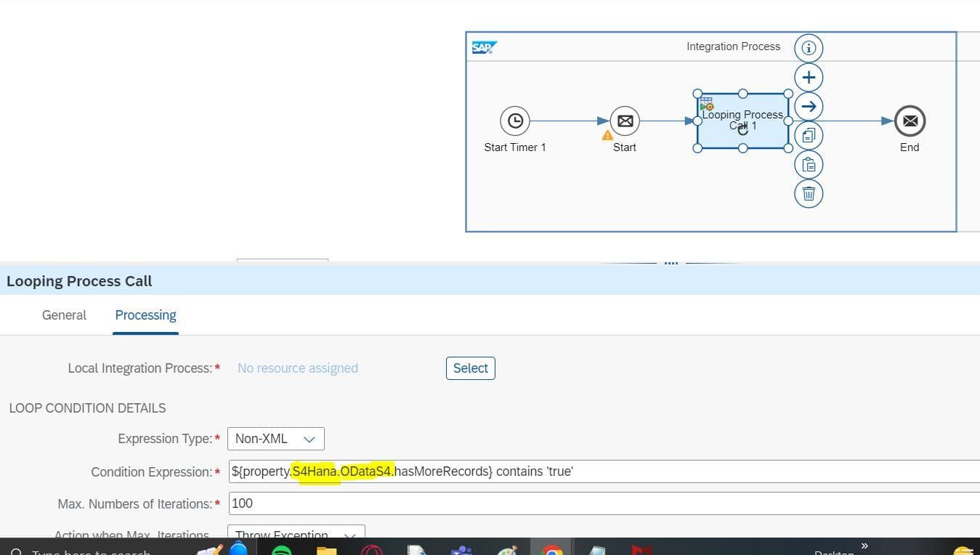Click the arrow connector icon

(x=809, y=107)
